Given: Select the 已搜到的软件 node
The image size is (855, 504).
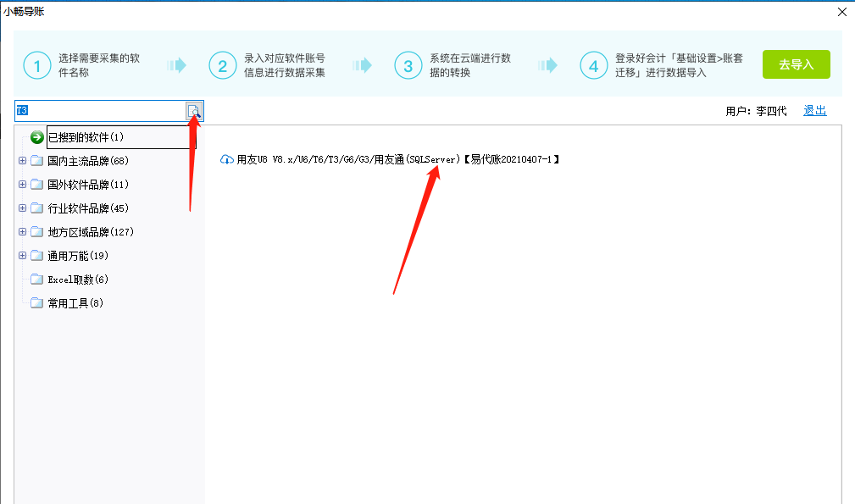Looking at the screenshot, I should click(85, 136).
